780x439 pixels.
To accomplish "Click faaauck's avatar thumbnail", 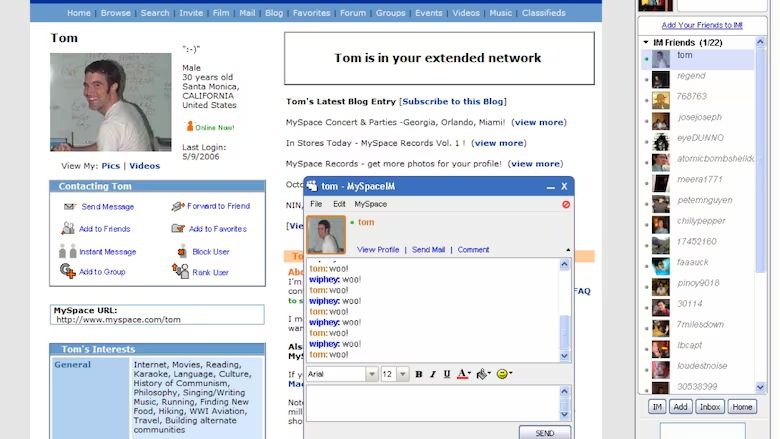I will 661,266.
